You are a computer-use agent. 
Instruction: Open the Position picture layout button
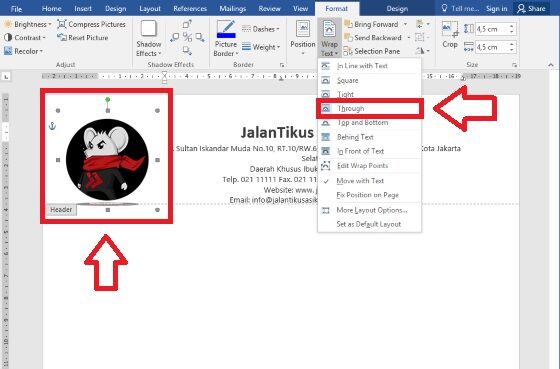pyautogui.click(x=303, y=38)
